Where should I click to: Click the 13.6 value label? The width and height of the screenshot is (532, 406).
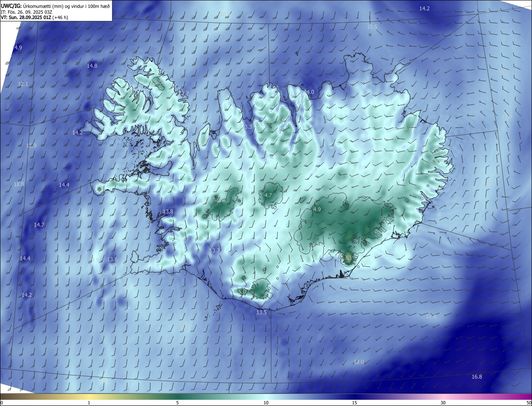coord(112,259)
